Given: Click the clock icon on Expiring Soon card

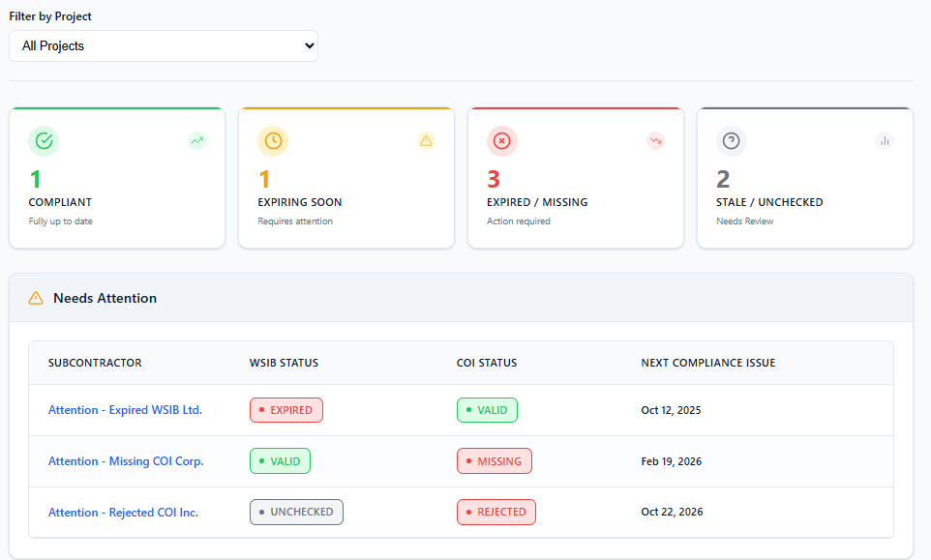Looking at the screenshot, I should point(273,140).
